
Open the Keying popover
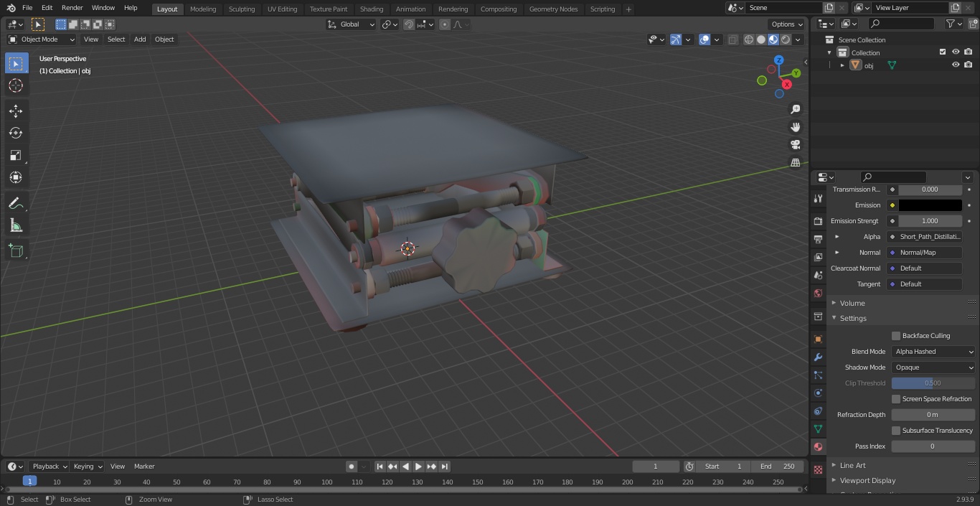point(88,467)
